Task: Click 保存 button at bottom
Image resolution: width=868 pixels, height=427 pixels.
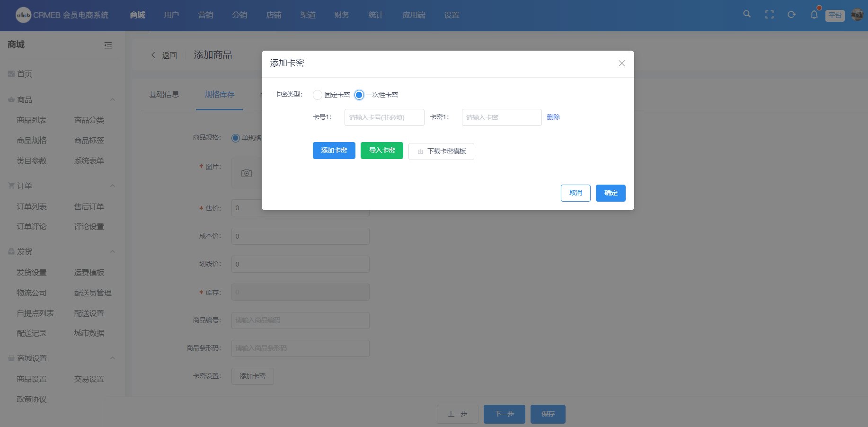Action: click(x=548, y=414)
